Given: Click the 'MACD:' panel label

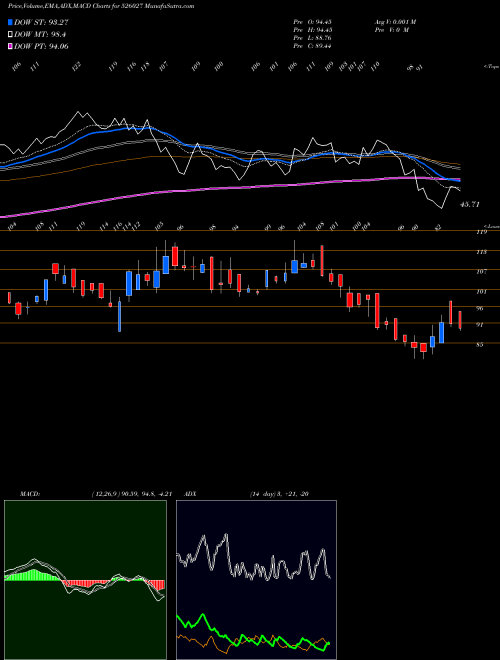Looking at the screenshot, I should point(30,494).
